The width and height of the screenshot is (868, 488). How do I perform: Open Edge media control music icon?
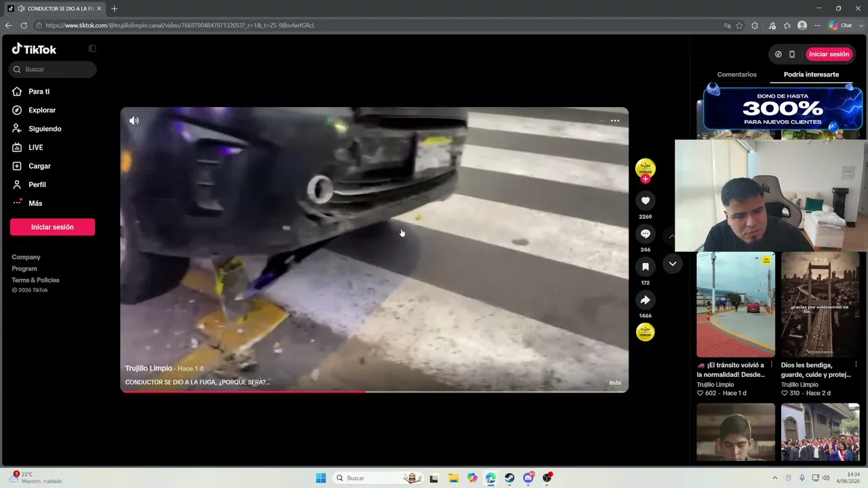pos(772,26)
